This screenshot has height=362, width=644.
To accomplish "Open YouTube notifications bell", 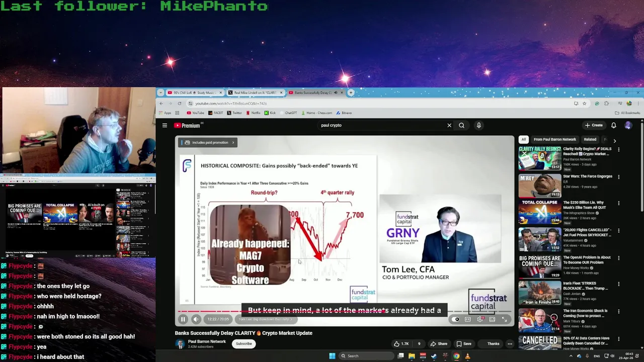I will click(x=613, y=125).
